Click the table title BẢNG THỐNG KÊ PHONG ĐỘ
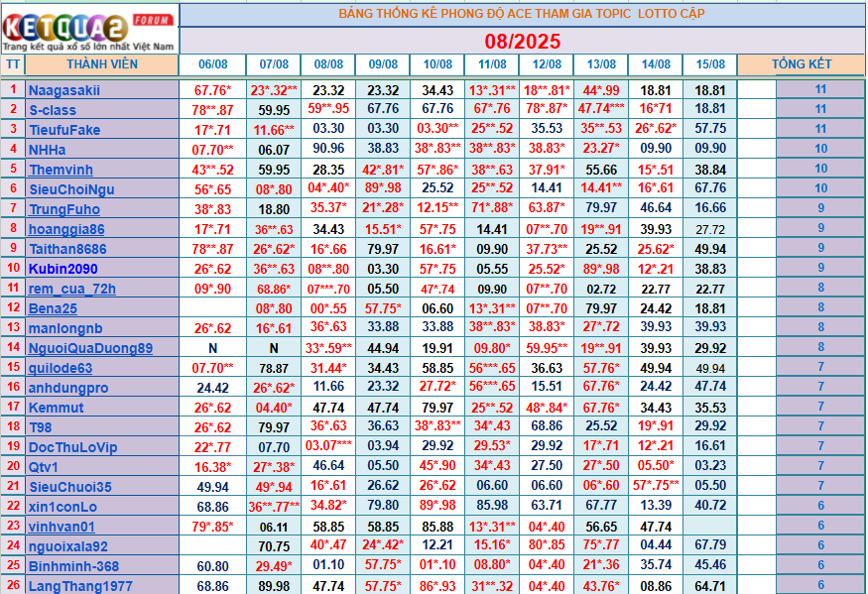This screenshot has width=868, height=594. click(x=521, y=15)
